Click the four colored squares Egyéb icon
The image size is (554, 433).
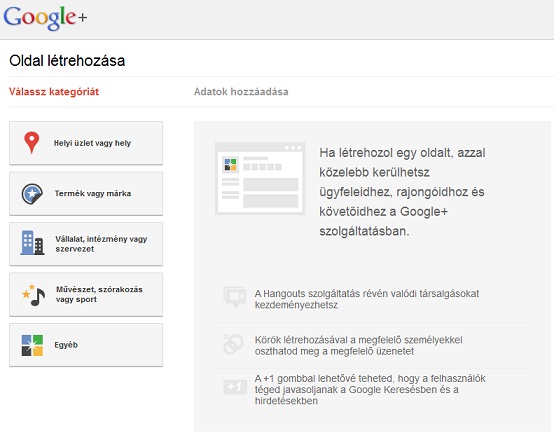32,345
